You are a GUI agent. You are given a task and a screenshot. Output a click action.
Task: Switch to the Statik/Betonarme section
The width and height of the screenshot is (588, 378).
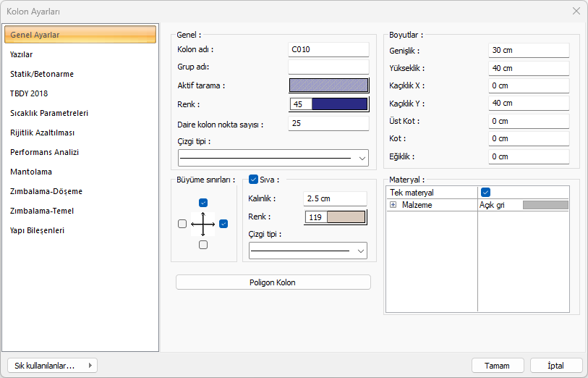tap(42, 74)
